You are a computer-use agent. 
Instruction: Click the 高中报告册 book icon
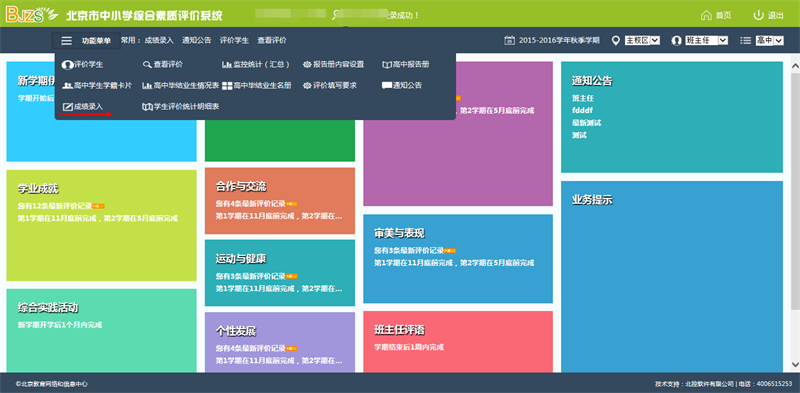tap(387, 65)
